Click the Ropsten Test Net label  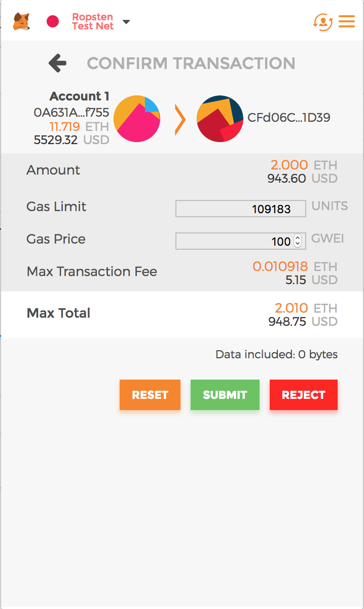(92, 21)
